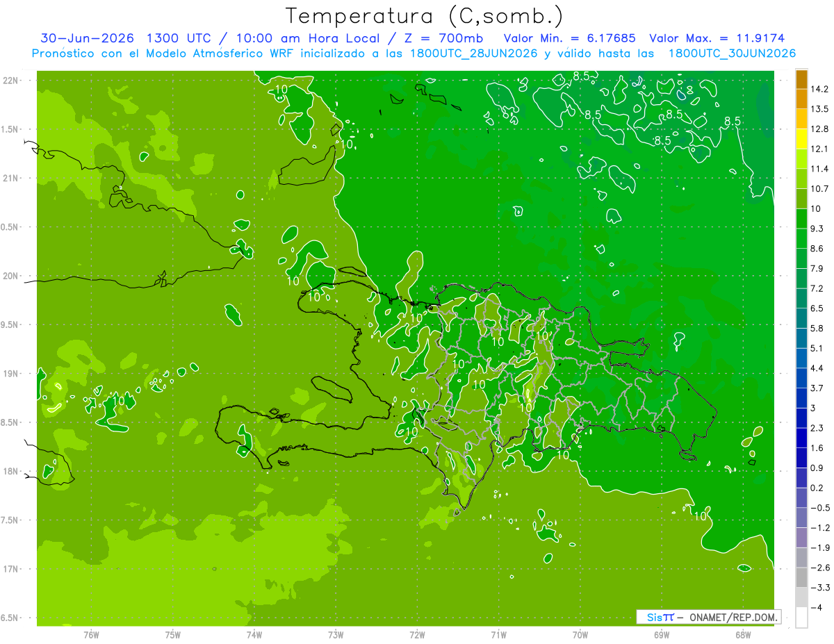Click the '2.3' colorbar value
Viewport: 834px width, 644px height.
(x=817, y=427)
